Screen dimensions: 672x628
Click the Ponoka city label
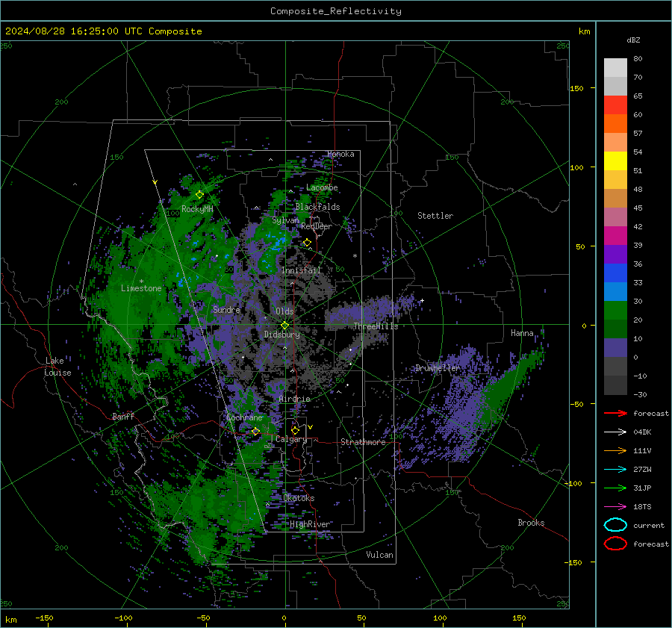click(x=340, y=154)
